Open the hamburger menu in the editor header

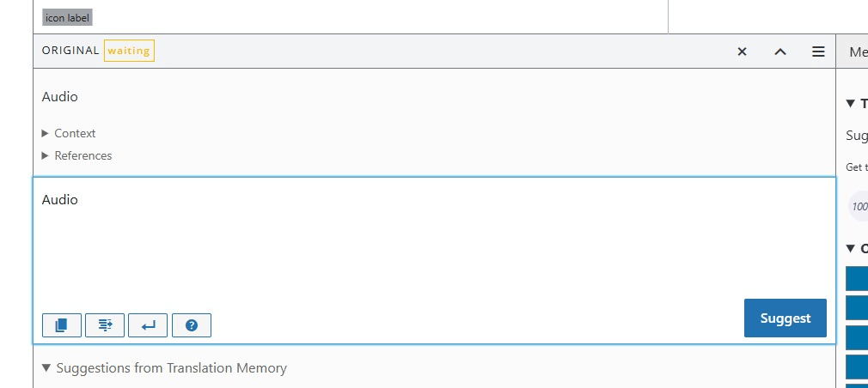(x=818, y=52)
